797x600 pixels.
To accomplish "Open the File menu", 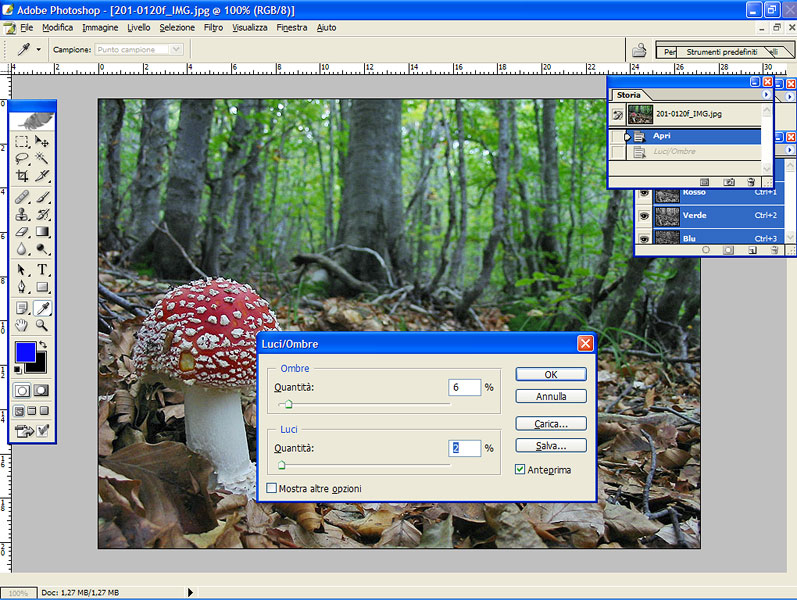I will 26,27.
